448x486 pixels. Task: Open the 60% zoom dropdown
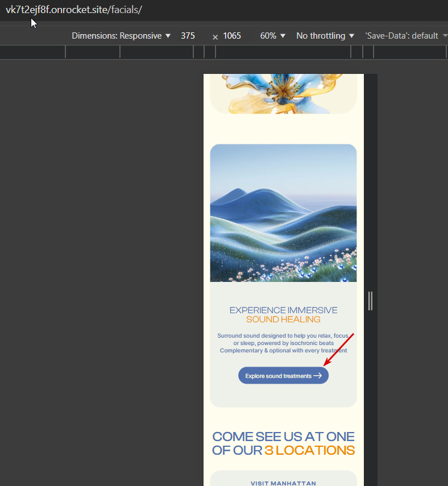[272, 36]
